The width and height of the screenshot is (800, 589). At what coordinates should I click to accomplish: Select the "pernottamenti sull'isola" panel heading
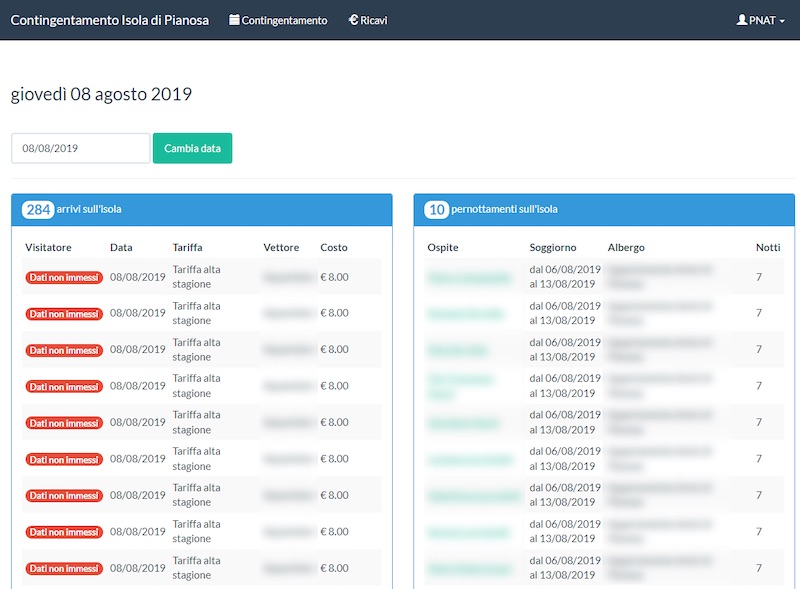pyautogui.click(x=505, y=210)
